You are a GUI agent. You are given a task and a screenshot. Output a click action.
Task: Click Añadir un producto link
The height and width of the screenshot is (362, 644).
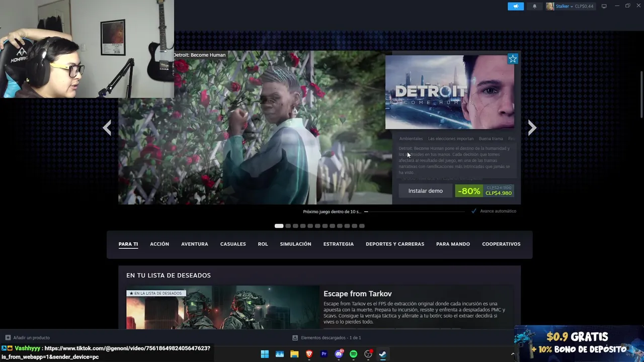(32, 338)
